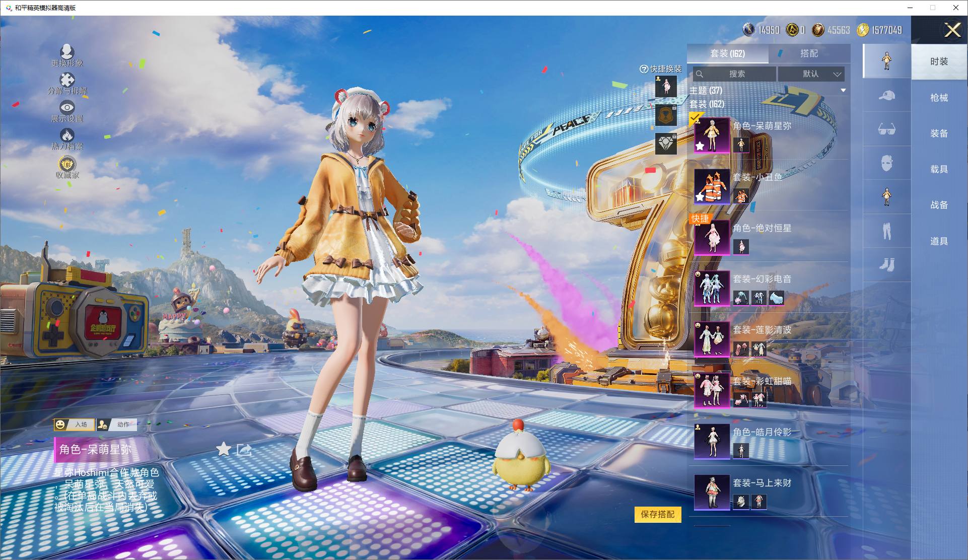This screenshot has width=968, height=560.
Task: Open the 收藏家 collector badge
Action: (x=67, y=164)
